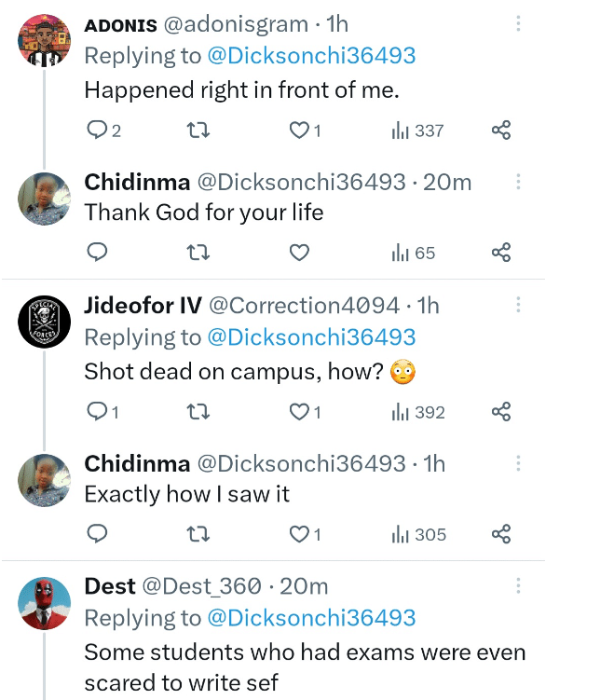
Task: Share ADONIS's tweet
Action: point(501,130)
